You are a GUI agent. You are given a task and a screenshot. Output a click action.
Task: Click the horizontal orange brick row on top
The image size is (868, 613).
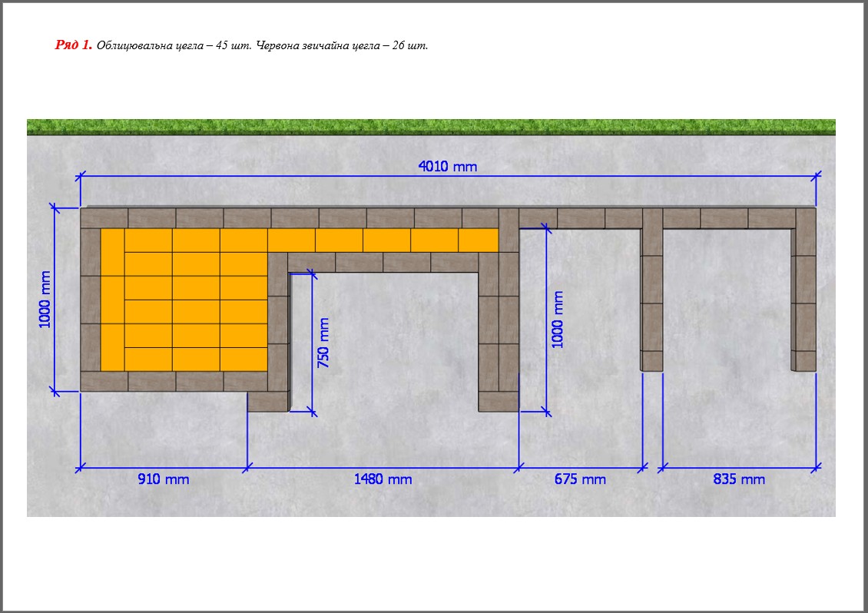pyautogui.click(x=384, y=240)
